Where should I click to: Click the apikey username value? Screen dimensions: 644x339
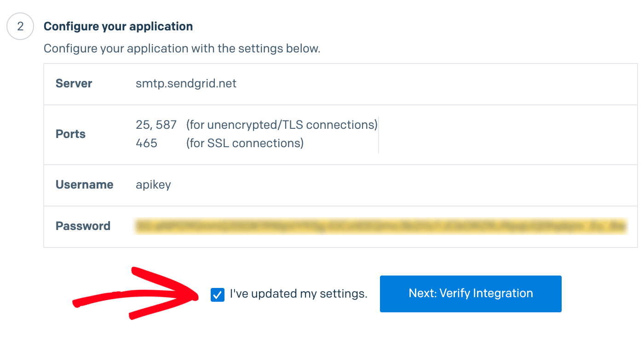coord(153,185)
